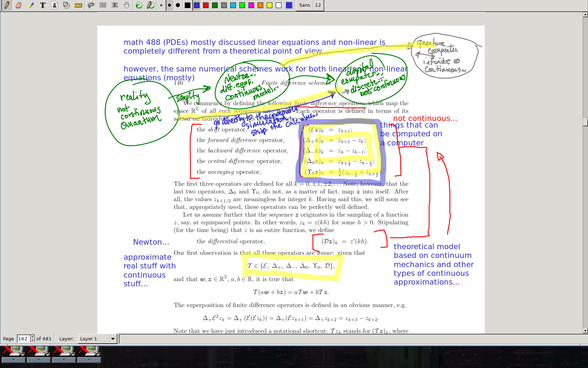588x368 pixels.
Task: Click the page number field showing 162
Action: (x=23, y=339)
